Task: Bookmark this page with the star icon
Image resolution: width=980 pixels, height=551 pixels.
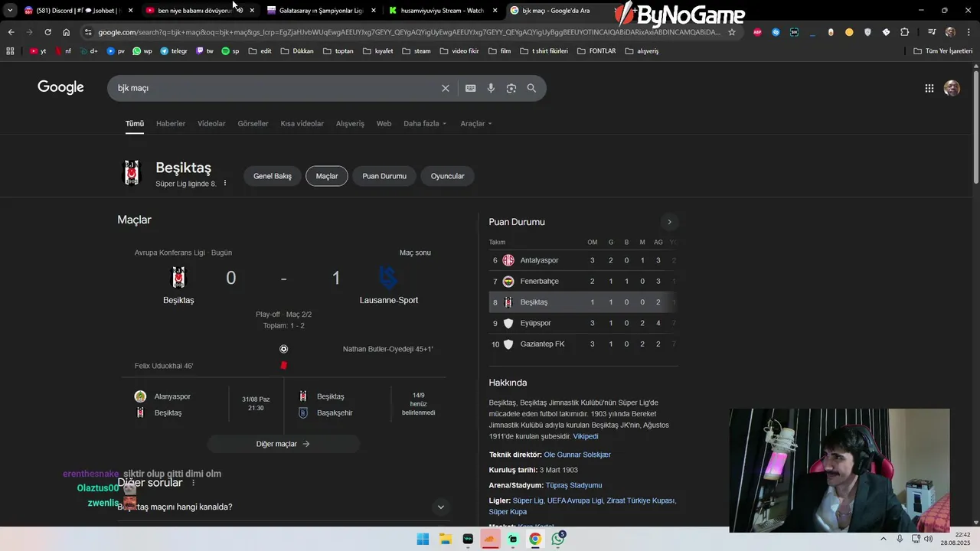Action: point(732,32)
